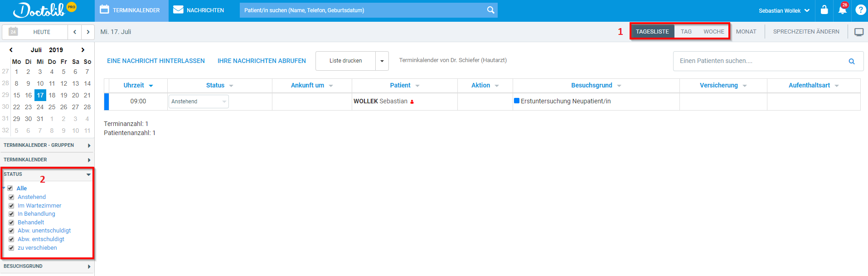Click the calendar icon beside Heute
This screenshot has width=868, height=276.
click(13, 32)
